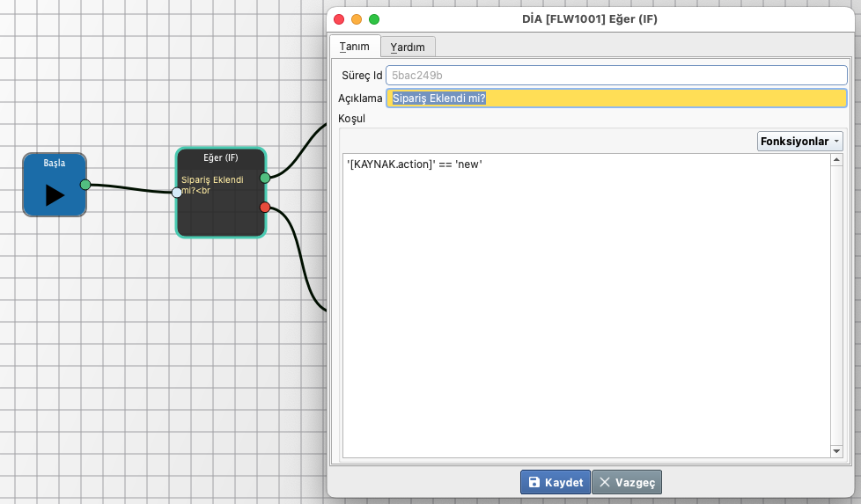The width and height of the screenshot is (861, 504).
Task: Click the scrollbar down arrow in Koşul editor
Action: tap(836, 451)
